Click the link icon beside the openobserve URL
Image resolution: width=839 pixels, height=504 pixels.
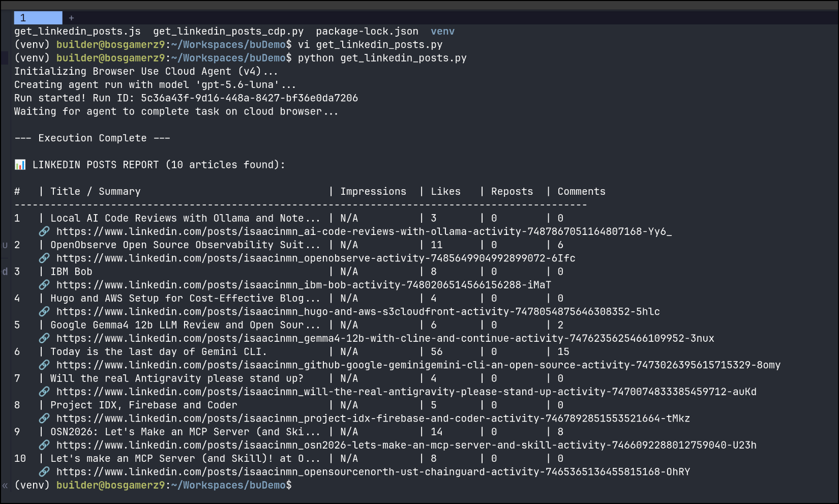45,258
